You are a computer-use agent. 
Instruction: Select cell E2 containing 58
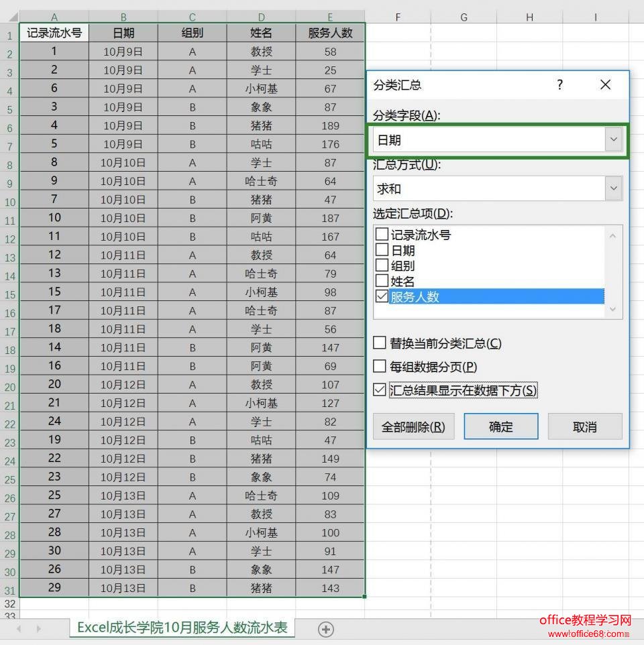click(x=330, y=51)
